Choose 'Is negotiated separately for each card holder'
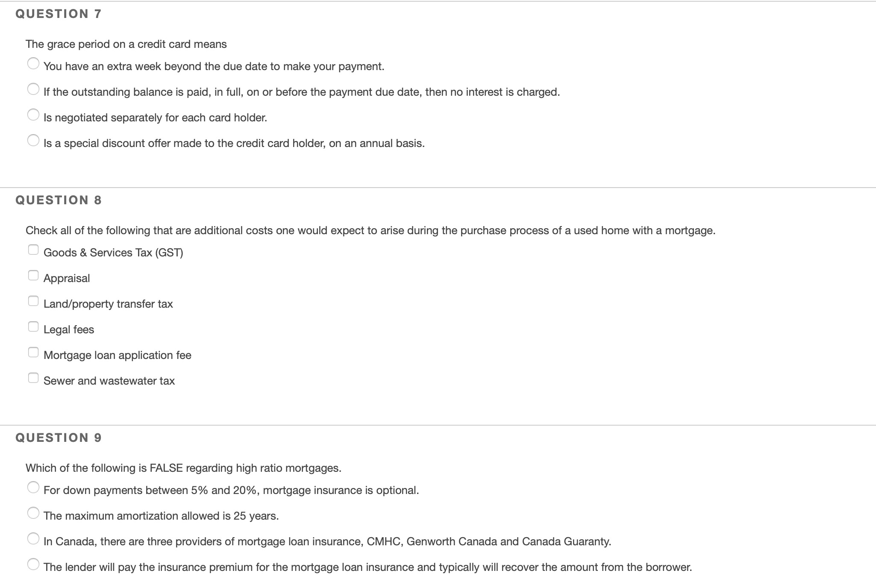Screen dimensions: 876x588 pos(33,114)
